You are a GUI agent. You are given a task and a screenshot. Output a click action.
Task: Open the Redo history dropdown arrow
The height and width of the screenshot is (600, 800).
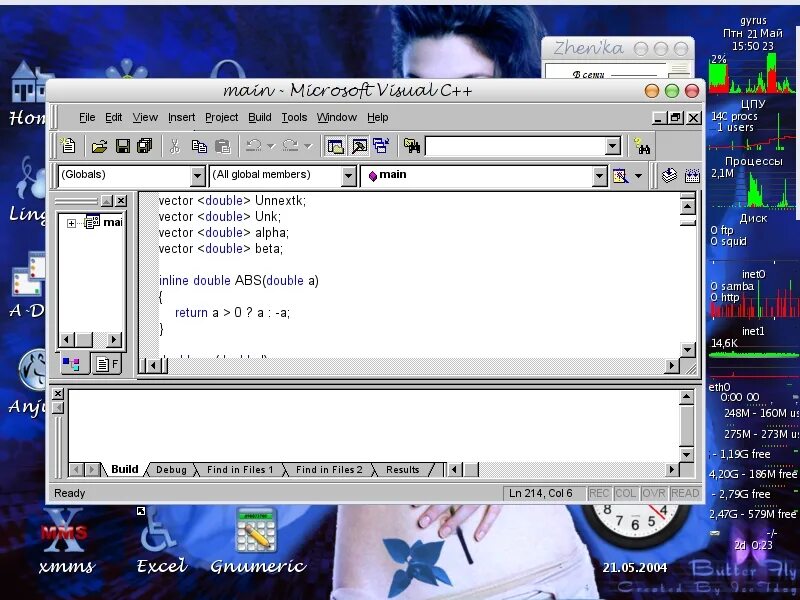pyautogui.click(x=308, y=146)
